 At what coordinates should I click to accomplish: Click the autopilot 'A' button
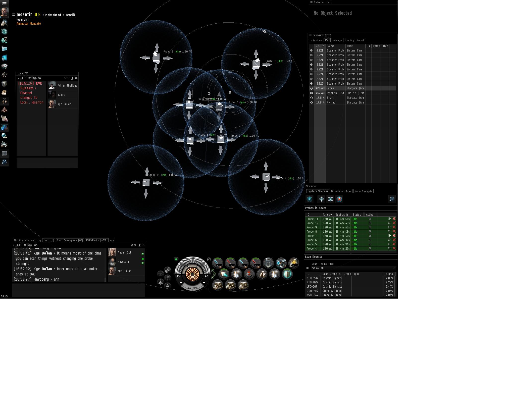click(x=167, y=286)
